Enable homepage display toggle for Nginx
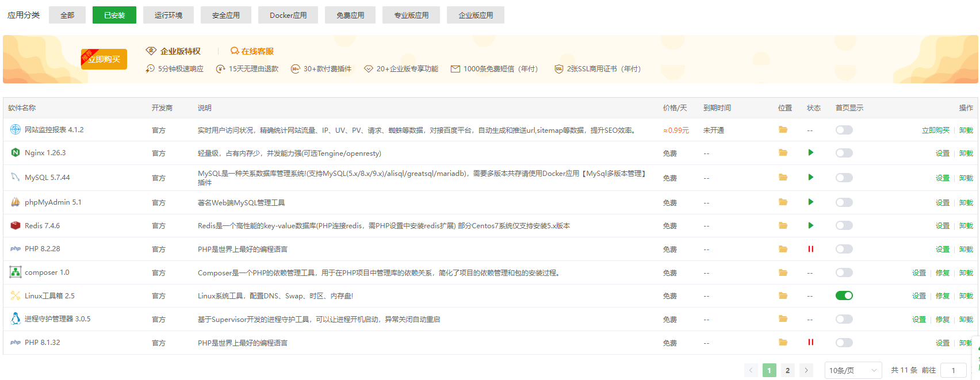980x380 pixels. [844, 153]
